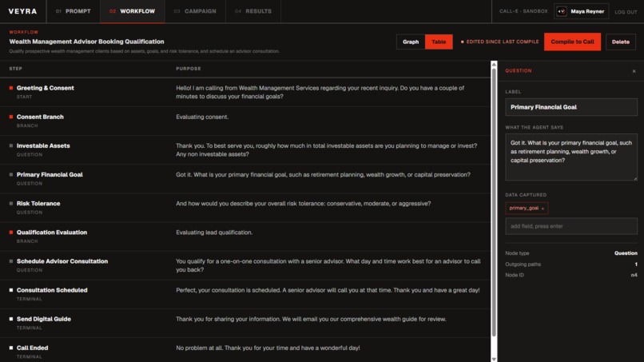This screenshot has width=644, height=362.
Task: Select the Table view button
Action: pyautogui.click(x=439, y=42)
